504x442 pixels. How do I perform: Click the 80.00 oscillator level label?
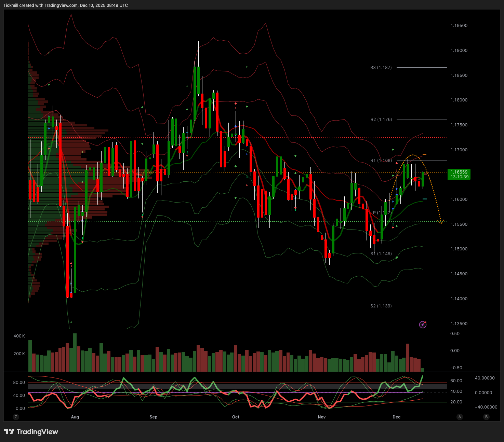point(19,383)
